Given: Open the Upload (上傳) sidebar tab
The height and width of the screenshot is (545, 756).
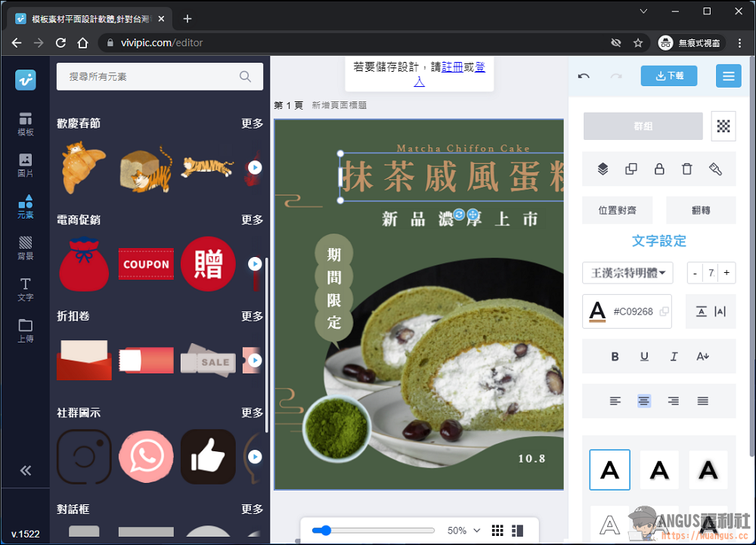Looking at the screenshot, I should (26, 330).
